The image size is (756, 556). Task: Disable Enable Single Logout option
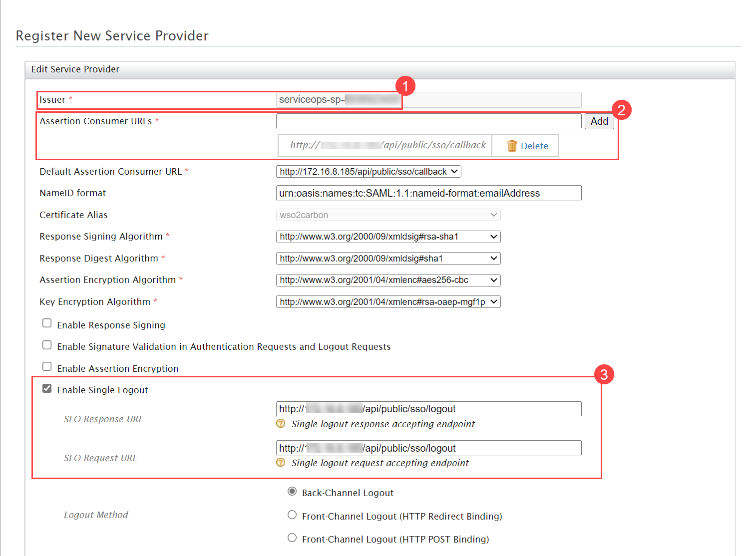click(x=46, y=388)
